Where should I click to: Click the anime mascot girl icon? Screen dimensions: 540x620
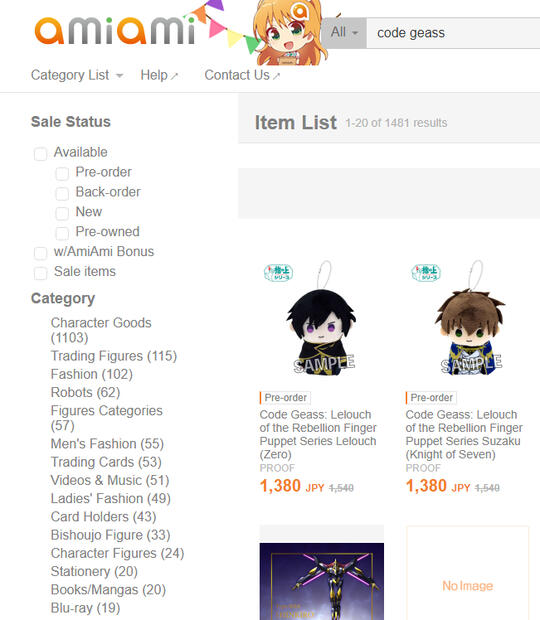point(290,32)
